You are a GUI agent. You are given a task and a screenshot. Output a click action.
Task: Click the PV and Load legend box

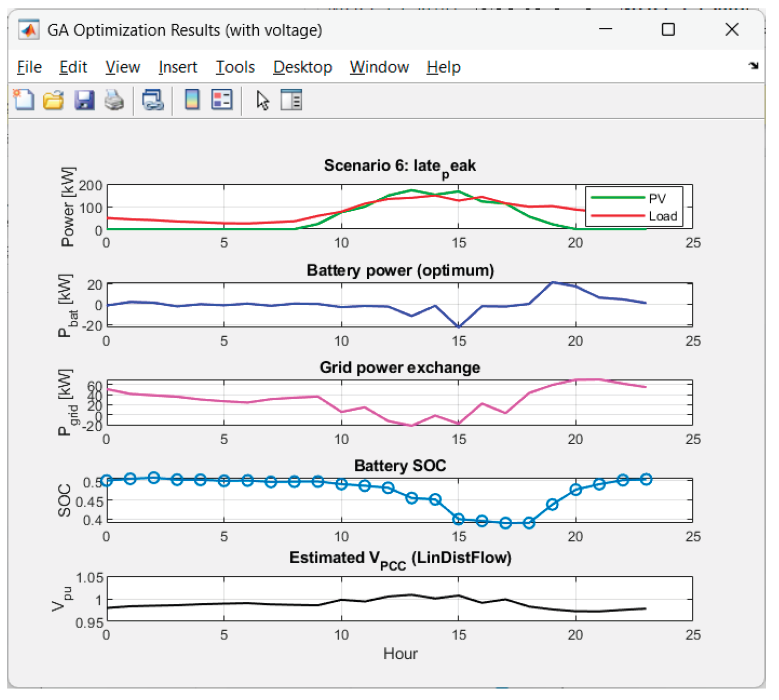634,207
